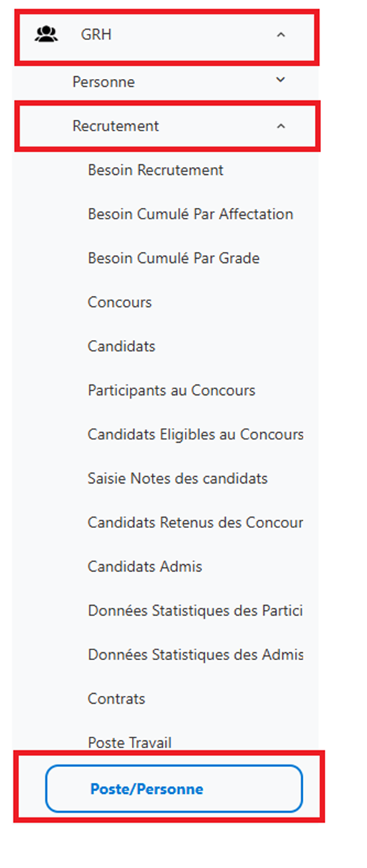Select the Concours menu entry
367x868 pixels.
[x=120, y=302]
